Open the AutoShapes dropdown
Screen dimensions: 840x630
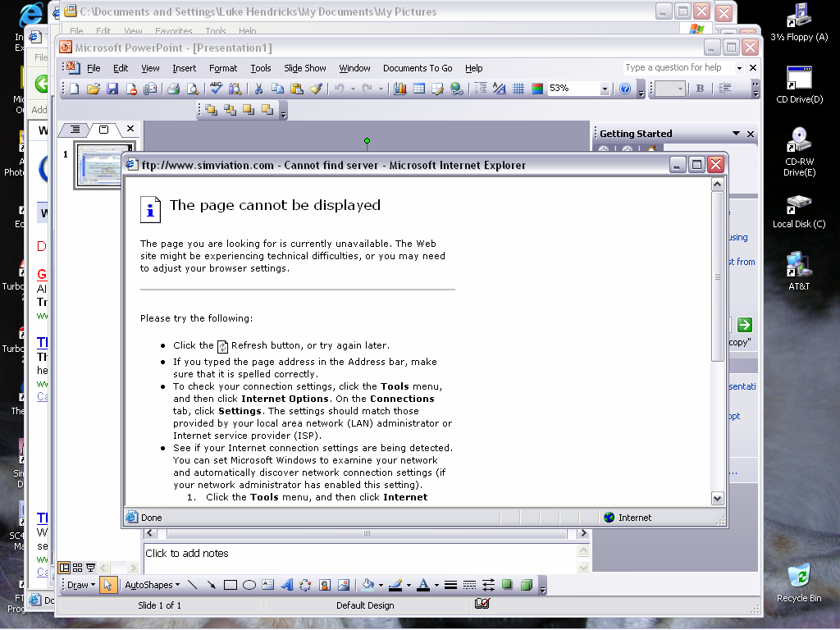tap(152, 585)
